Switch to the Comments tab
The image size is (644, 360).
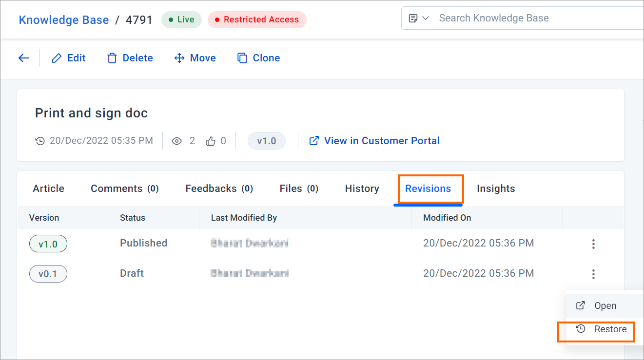coord(125,189)
